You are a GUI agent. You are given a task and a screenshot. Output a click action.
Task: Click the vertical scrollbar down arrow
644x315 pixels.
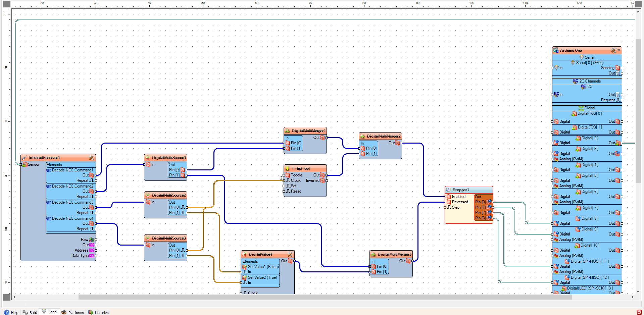point(638,292)
